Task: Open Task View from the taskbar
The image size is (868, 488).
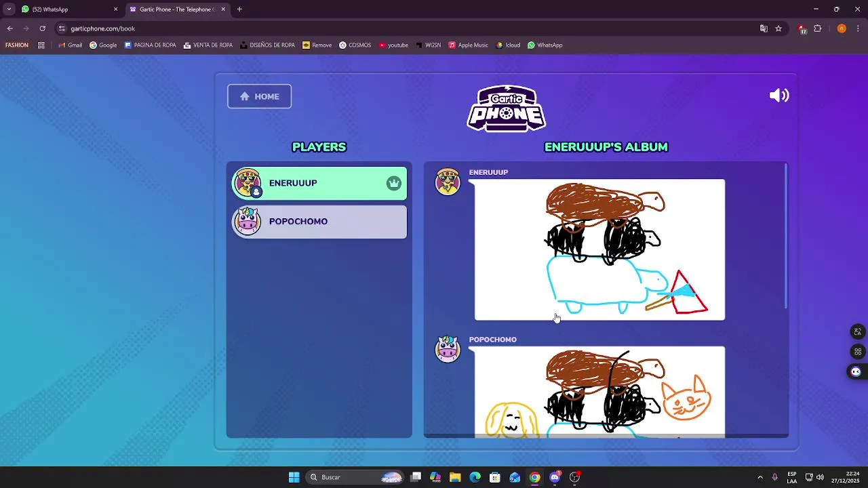Action: pyautogui.click(x=416, y=477)
